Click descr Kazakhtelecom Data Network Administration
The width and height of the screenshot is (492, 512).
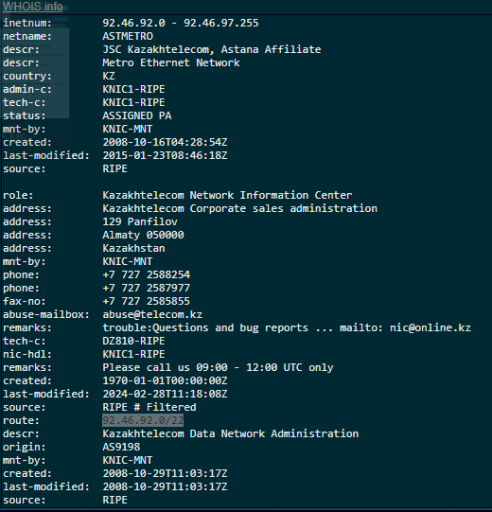(231, 433)
